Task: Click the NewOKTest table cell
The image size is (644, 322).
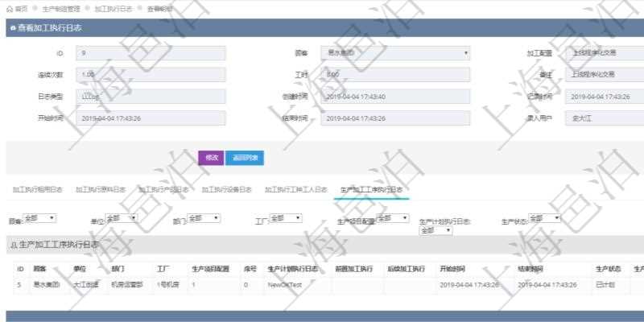Action: point(285,284)
